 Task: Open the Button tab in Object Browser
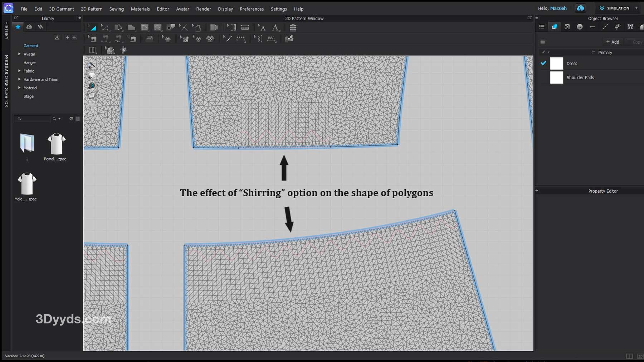580,27
